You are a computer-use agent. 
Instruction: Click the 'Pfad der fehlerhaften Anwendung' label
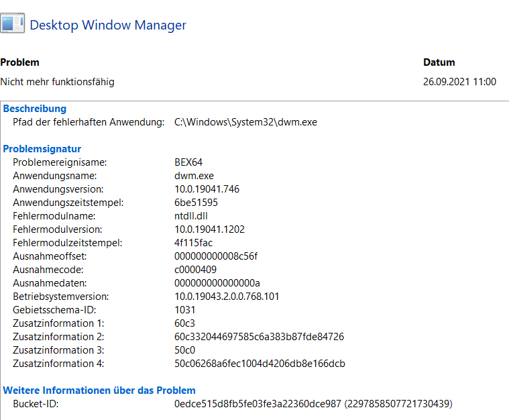tap(89, 122)
